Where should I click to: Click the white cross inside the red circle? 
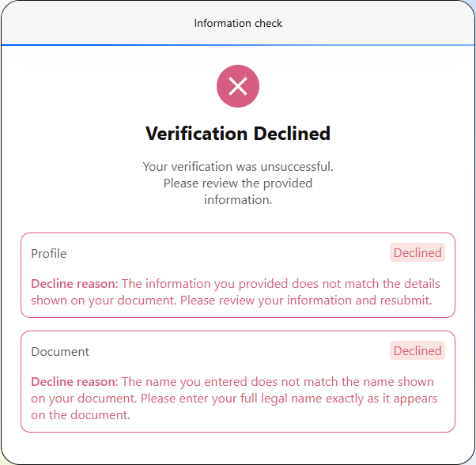(238, 86)
